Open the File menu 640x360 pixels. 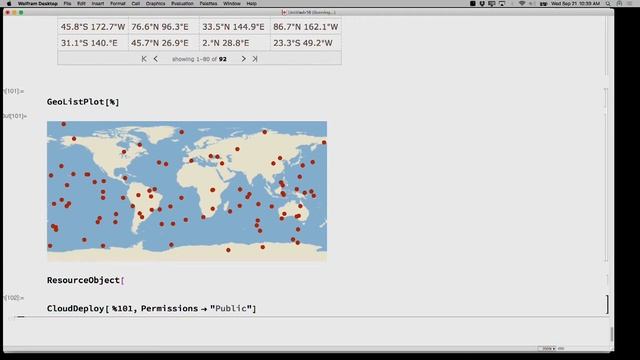click(67, 3)
